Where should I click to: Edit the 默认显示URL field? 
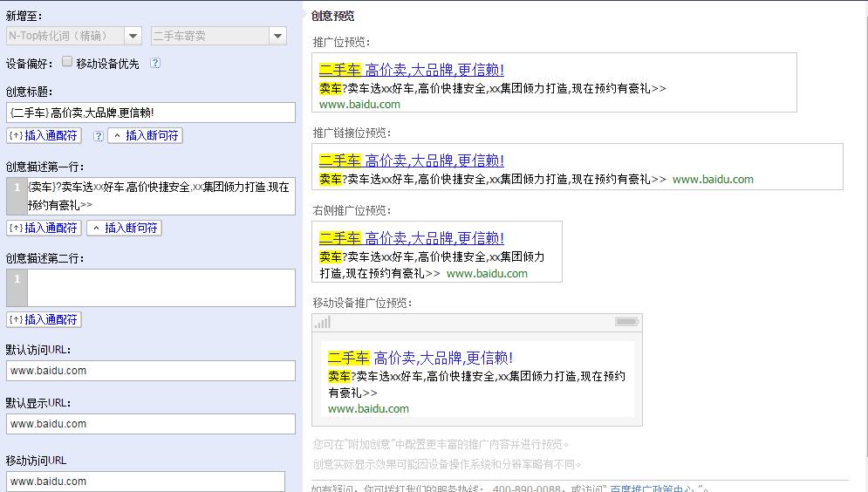point(151,424)
